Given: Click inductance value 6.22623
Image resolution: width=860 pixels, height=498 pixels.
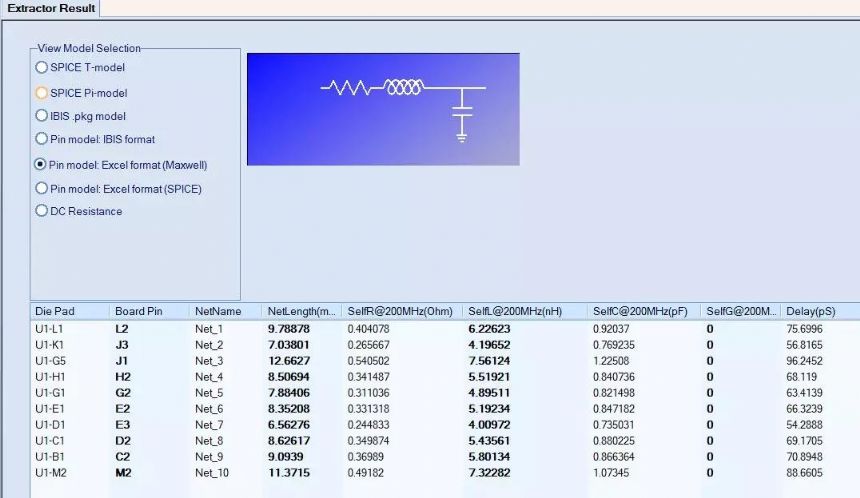Looking at the screenshot, I should click(x=489, y=329).
